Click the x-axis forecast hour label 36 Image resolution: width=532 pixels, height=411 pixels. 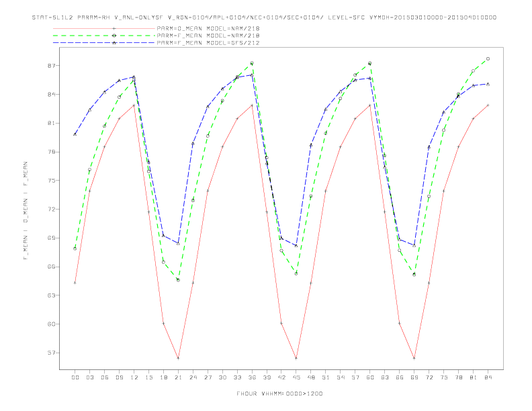[x=252, y=377]
